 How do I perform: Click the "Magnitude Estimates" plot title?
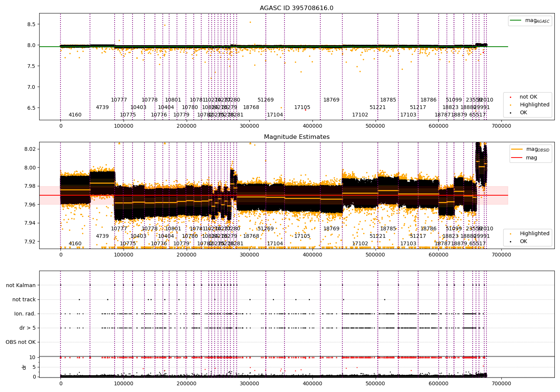click(x=297, y=137)
